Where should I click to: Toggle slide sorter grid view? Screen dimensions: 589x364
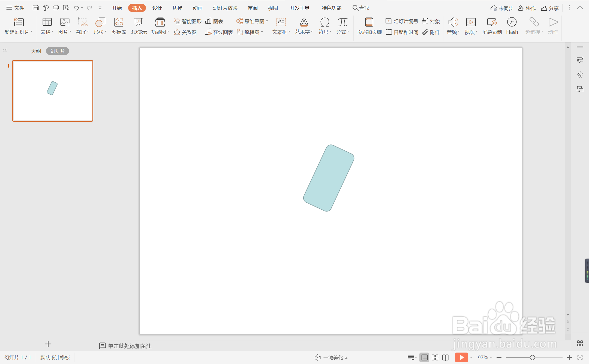(435, 357)
